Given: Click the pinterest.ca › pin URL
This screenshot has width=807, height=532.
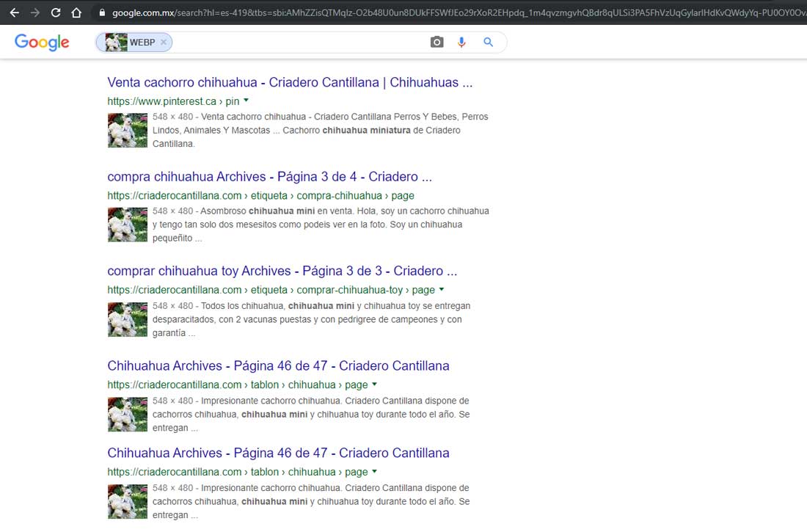Looking at the screenshot, I should (x=173, y=101).
